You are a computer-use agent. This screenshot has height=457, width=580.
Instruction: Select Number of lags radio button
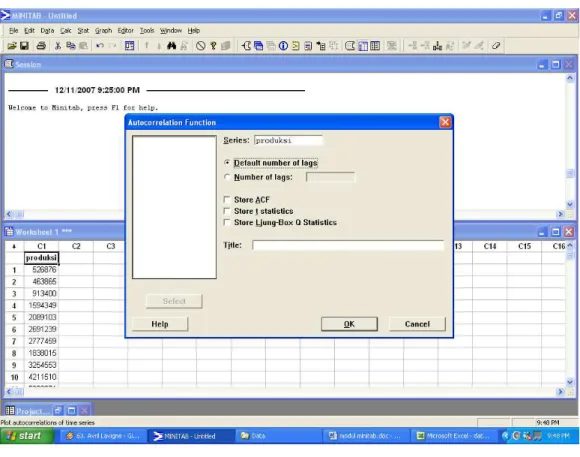pos(227,177)
